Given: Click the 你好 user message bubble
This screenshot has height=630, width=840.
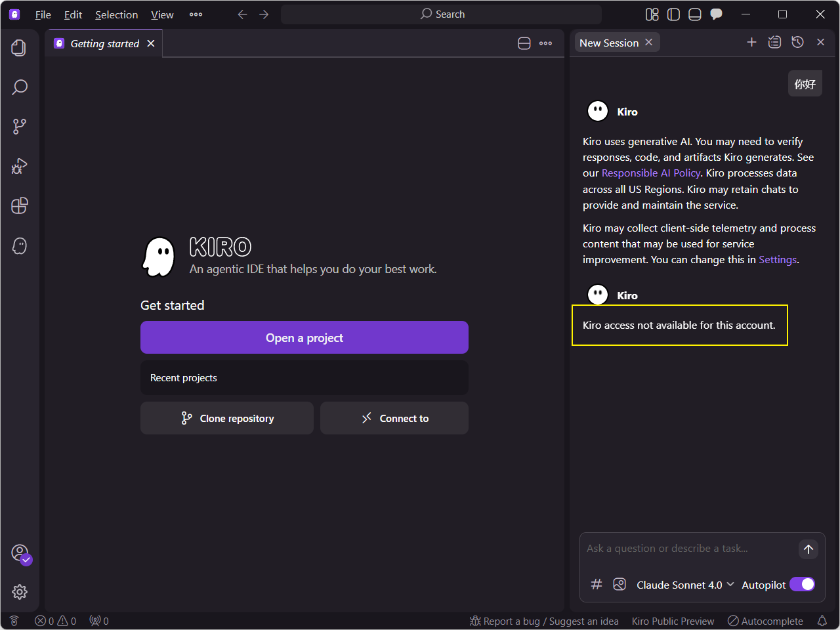Looking at the screenshot, I should click(805, 84).
